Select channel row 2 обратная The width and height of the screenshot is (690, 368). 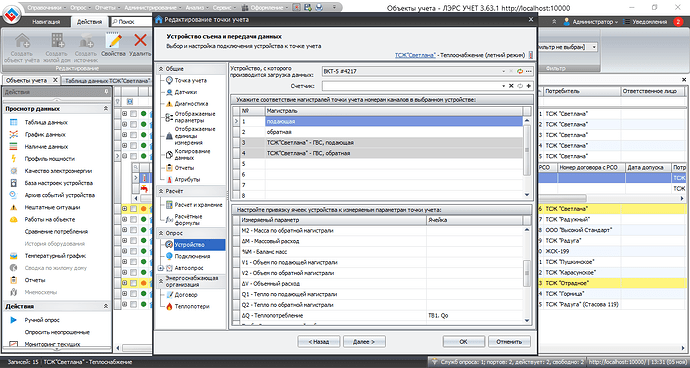(382, 132)
